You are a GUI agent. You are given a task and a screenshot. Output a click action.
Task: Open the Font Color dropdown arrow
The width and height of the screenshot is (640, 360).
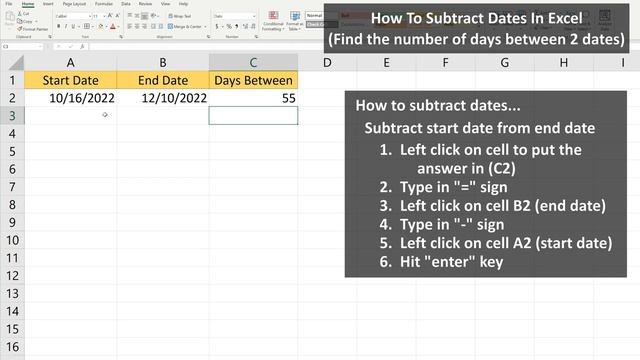[118, 27]
